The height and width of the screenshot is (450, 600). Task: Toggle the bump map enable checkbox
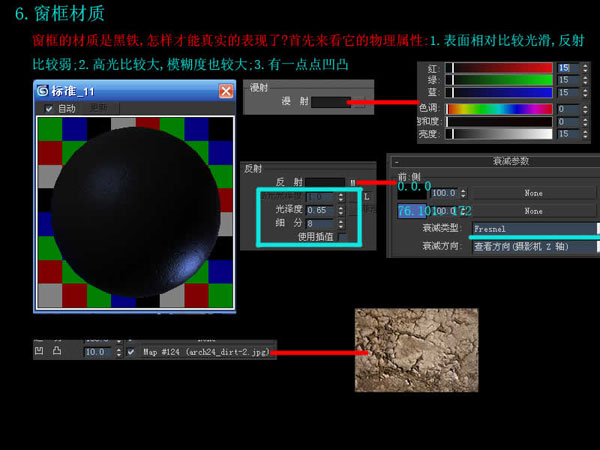(131, 352)
